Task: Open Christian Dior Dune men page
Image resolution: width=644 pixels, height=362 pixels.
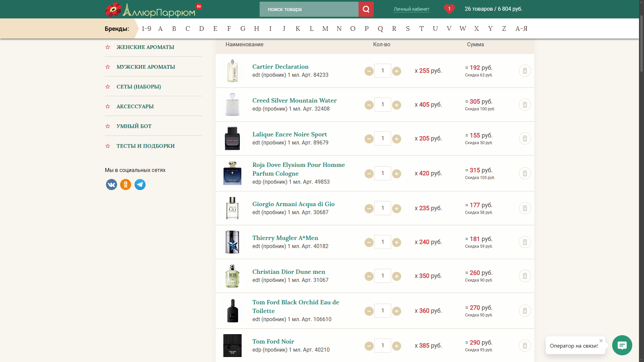Action: [x=288, y=272]
